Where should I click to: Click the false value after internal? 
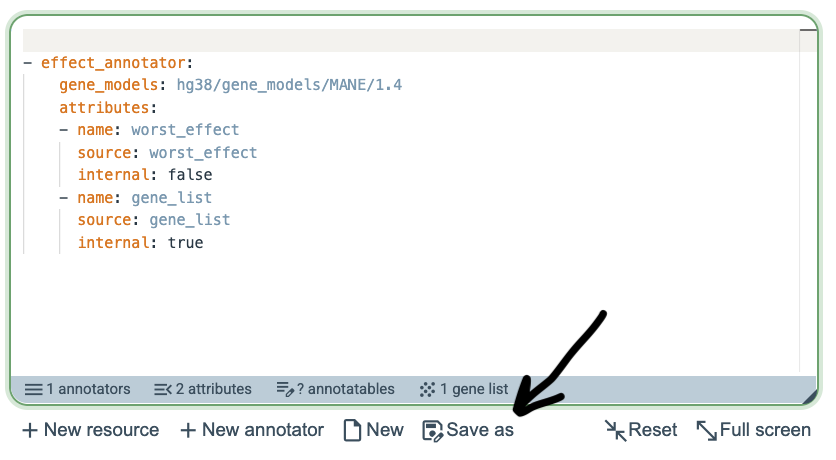pos(190,175)
